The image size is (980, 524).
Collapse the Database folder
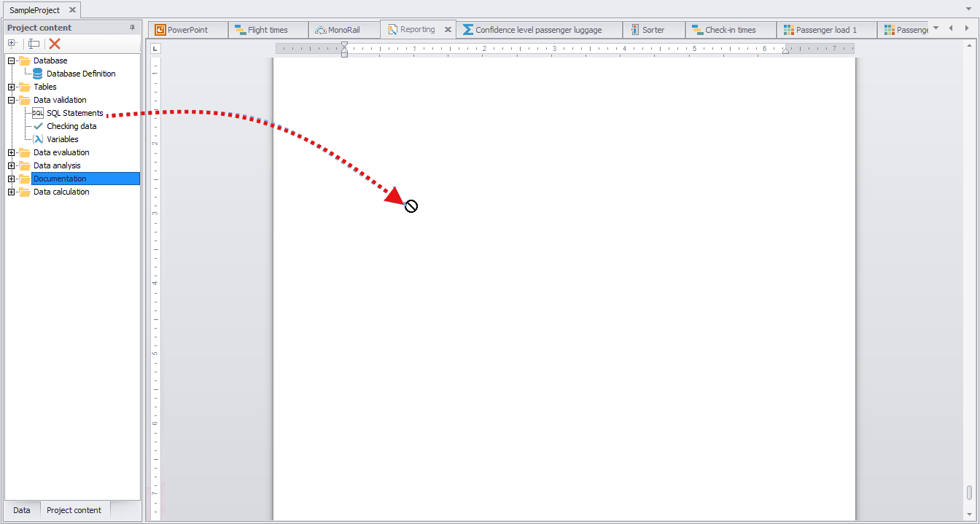(11, 60)
